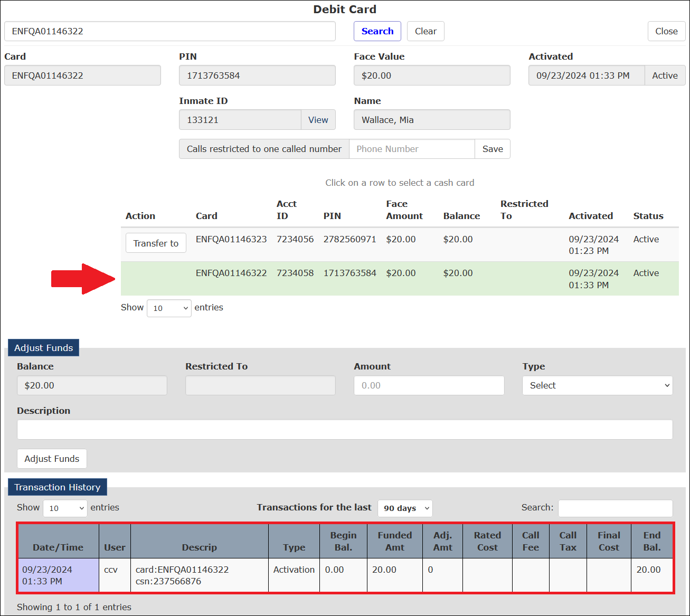Viewport: 690px width, 616px height.
Task: Click the Adjust Funds submit button
Action: [52, 459]
